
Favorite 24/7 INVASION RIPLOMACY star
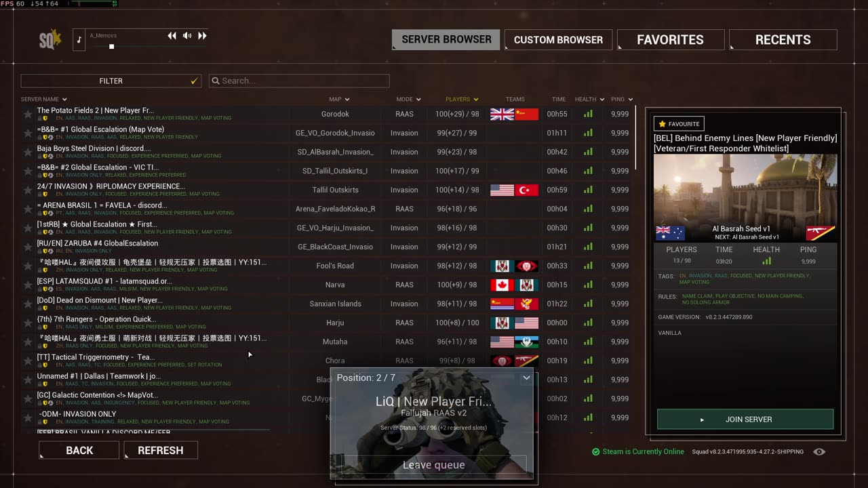click(x=28, y=190)
